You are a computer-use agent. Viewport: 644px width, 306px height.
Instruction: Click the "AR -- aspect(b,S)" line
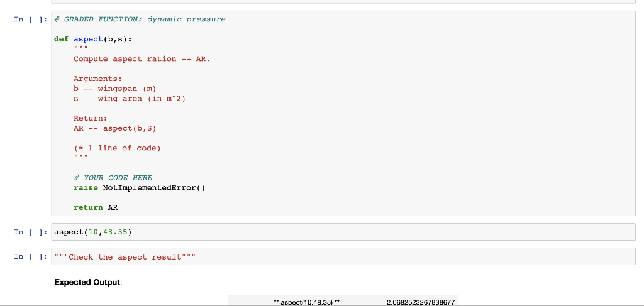[x=115, y=128]
